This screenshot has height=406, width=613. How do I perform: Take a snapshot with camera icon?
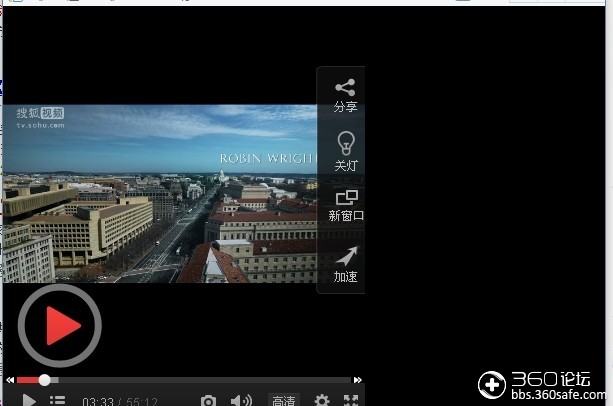(208, 401)
